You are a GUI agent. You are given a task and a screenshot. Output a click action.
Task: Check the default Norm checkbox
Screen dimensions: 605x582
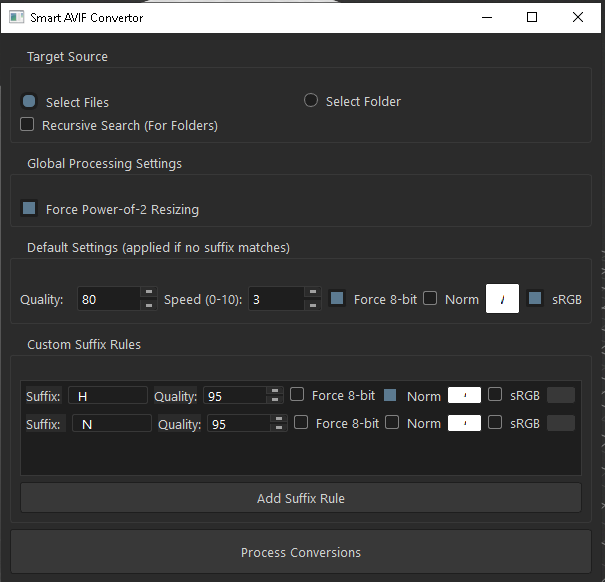click(x=430, y=298)
